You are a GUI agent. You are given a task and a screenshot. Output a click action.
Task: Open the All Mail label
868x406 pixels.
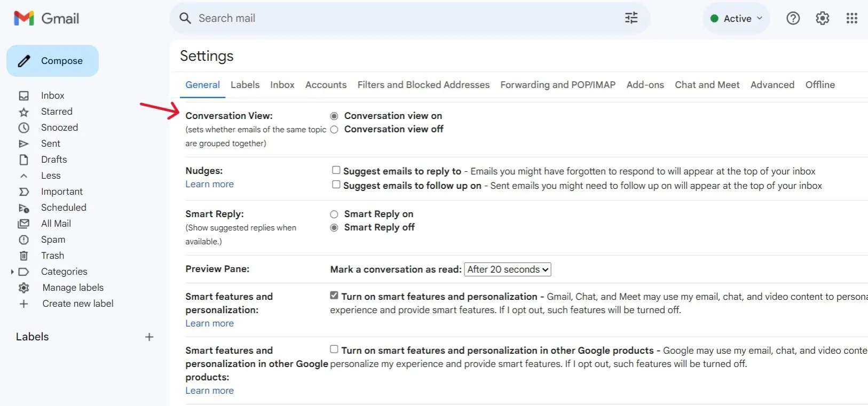pyautogui.click(x=56, y=224)
